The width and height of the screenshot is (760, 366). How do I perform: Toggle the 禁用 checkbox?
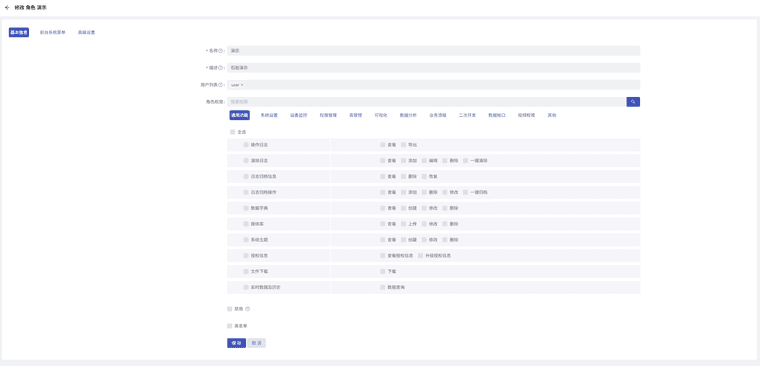point(230,309)
